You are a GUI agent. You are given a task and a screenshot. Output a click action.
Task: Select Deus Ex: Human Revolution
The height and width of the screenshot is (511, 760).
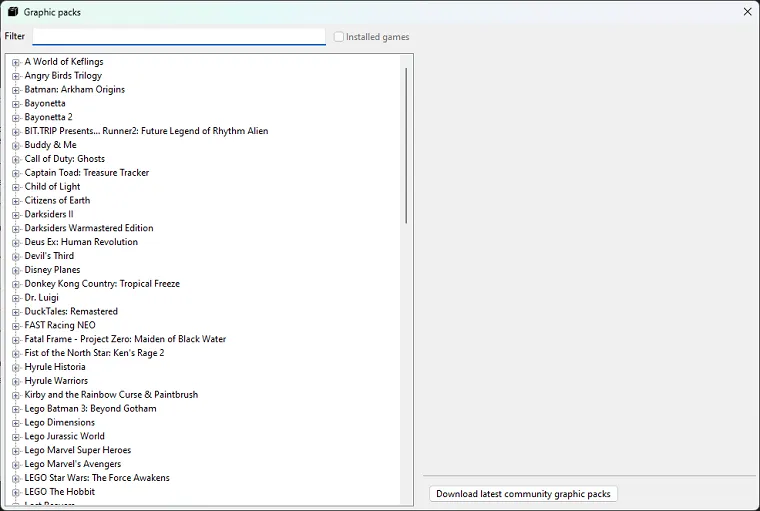81,242
